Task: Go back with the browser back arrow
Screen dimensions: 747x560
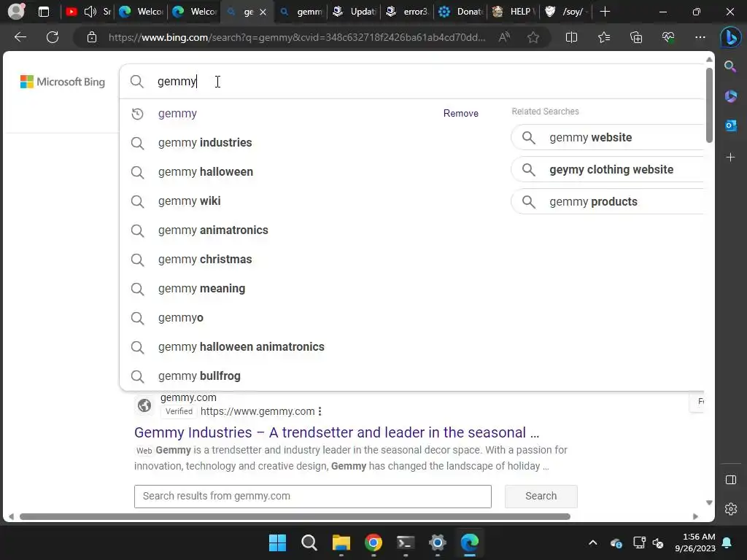Action: (20, 37)
